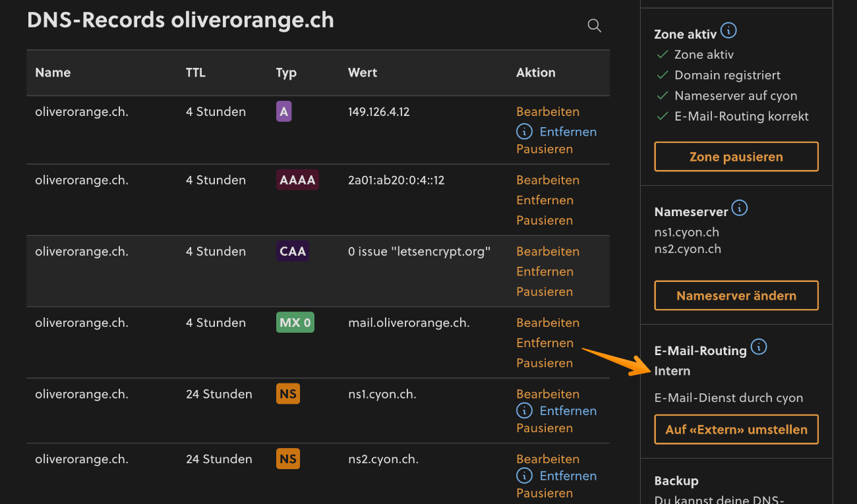Pause the ns2.cyon.ch. NS record
Viewport: 857px width, 504px height.
pyautogui.click(x=545, y=493)
